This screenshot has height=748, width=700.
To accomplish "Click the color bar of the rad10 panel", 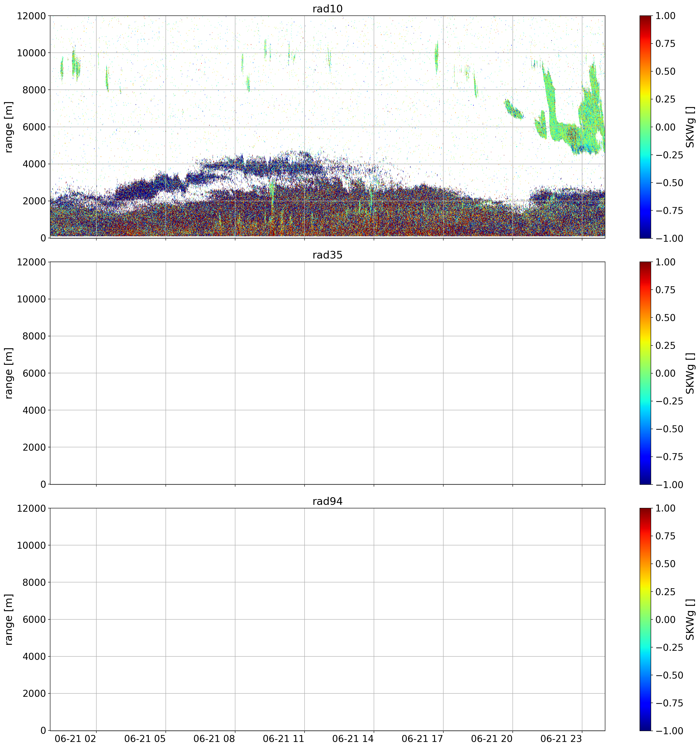I will tap(645, 127).
